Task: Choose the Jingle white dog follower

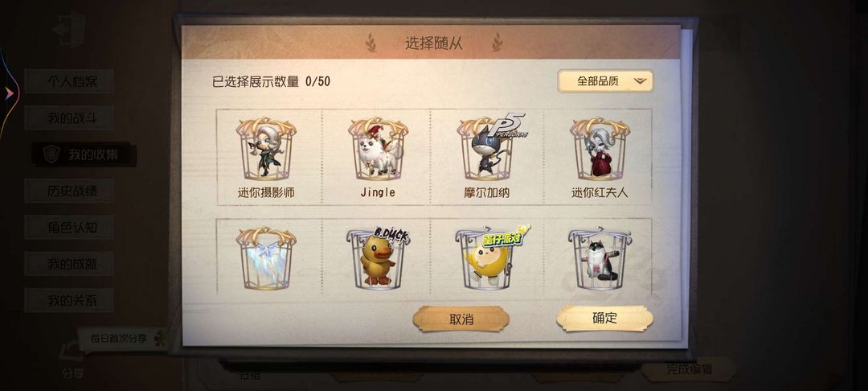Action: (x=378, y=149)
